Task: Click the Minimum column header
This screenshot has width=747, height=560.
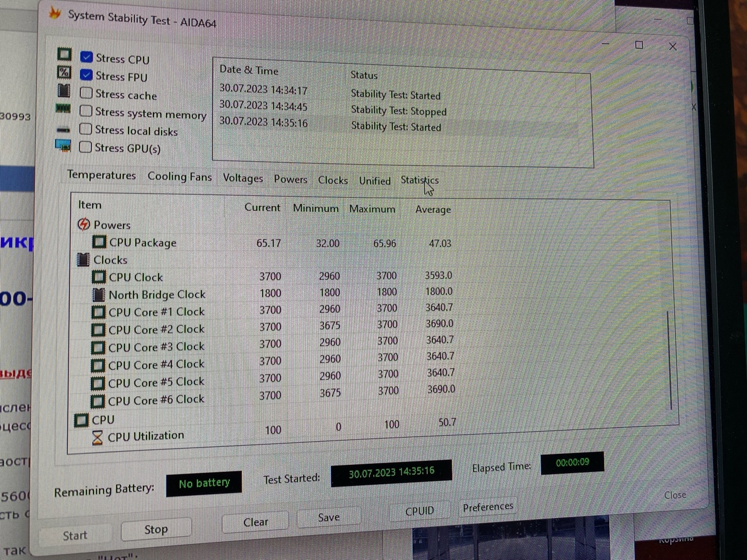Action: point(316,208)
